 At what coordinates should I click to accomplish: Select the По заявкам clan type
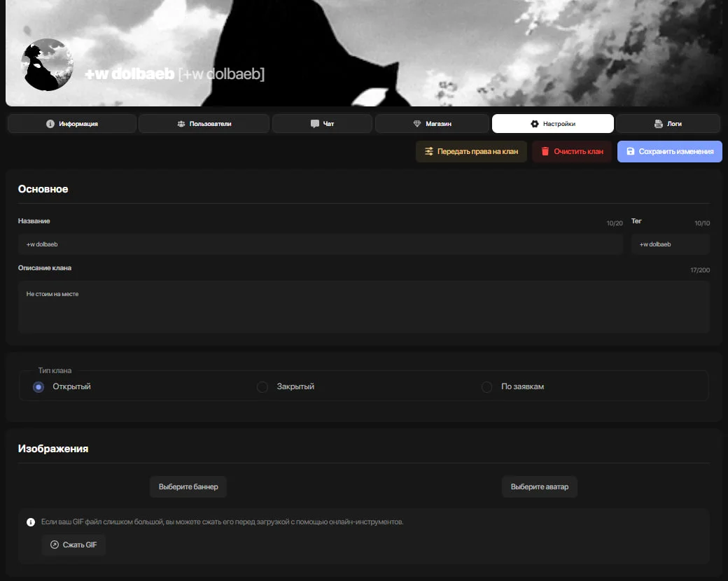[x=486, y=387]
